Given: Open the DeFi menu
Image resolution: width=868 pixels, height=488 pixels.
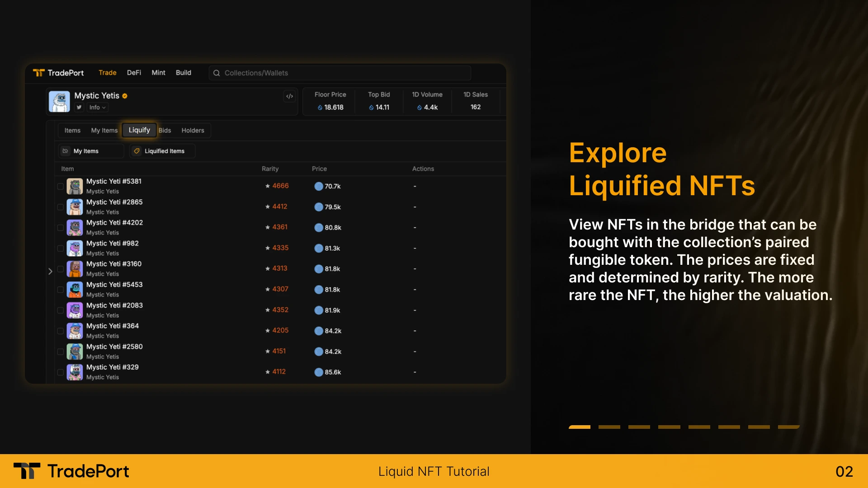Looking at the screenshot, I should (x=134, y=73).
